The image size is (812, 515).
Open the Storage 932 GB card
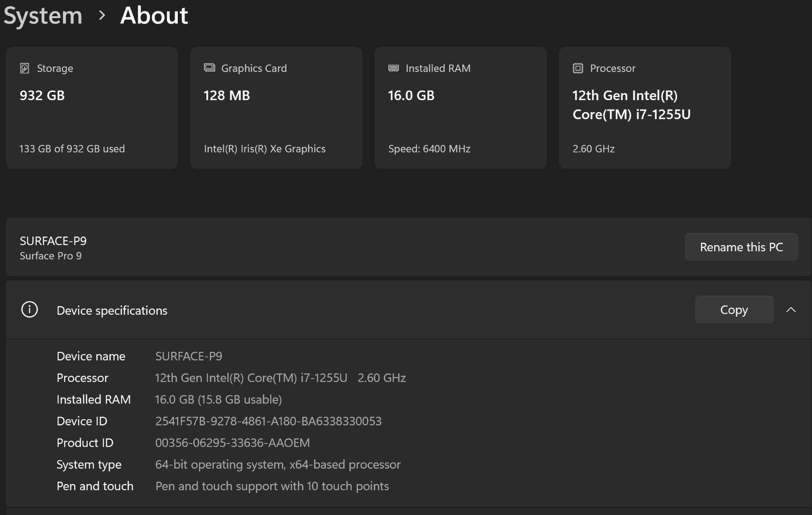pos(92,108)
